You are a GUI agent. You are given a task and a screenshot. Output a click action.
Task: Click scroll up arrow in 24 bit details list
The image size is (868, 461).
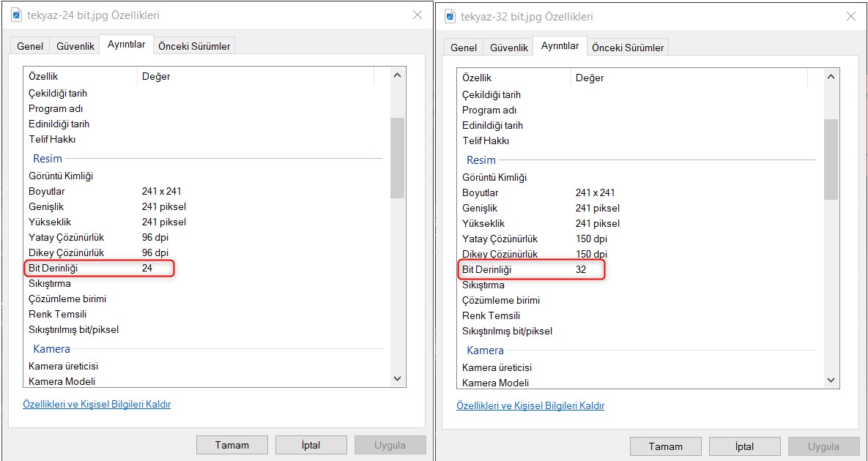(398, 75)
